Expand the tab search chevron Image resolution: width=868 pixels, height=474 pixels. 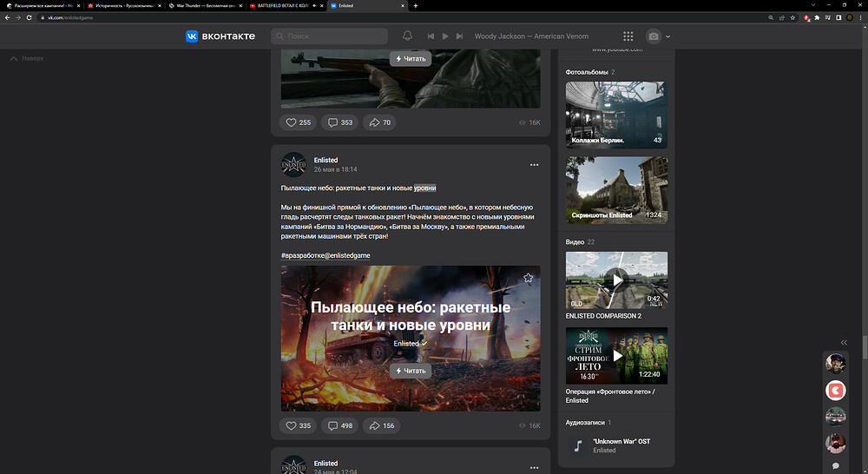[x=813, y=5]
